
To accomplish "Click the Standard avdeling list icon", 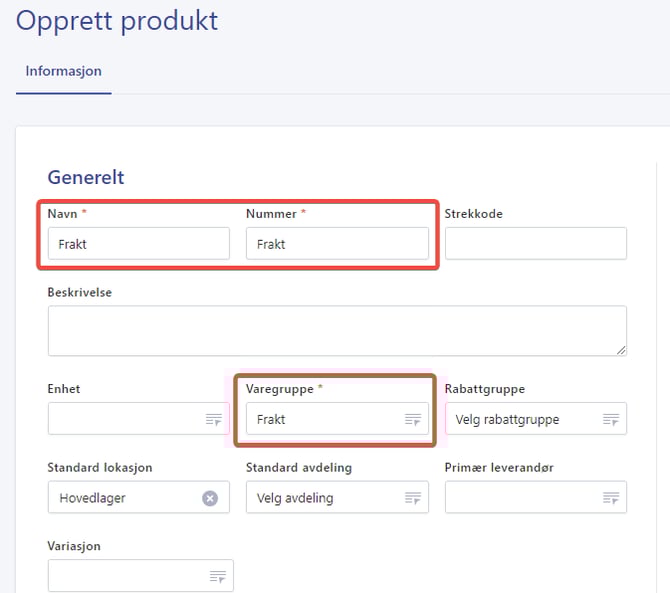I will tap(412, 498).
